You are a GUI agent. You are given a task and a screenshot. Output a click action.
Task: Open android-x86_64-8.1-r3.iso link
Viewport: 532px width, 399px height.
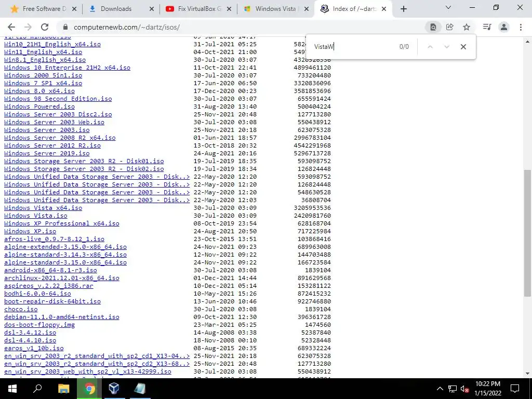[50, 270]
